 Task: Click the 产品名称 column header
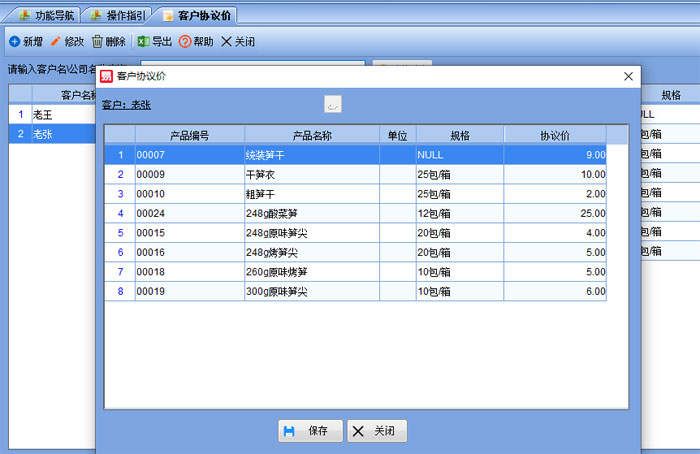click(311, 135)
